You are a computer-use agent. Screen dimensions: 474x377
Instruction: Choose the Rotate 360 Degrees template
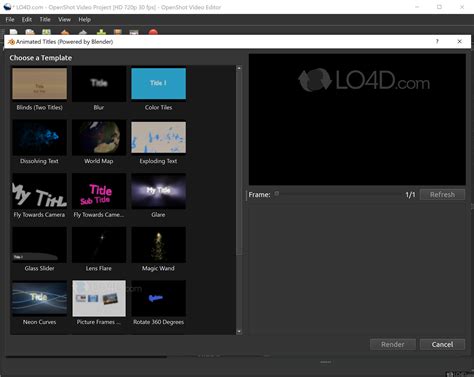158,304
